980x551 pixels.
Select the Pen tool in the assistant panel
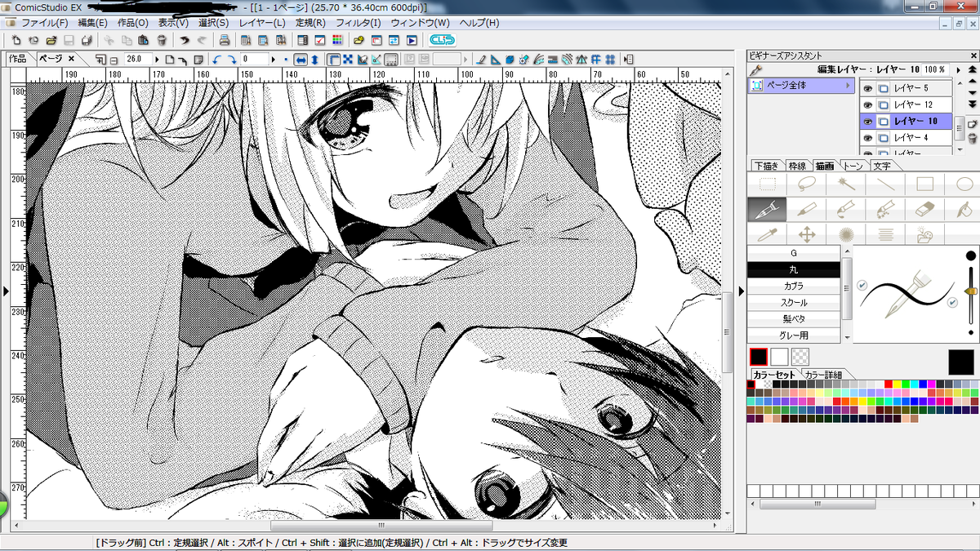coord(767,210)
